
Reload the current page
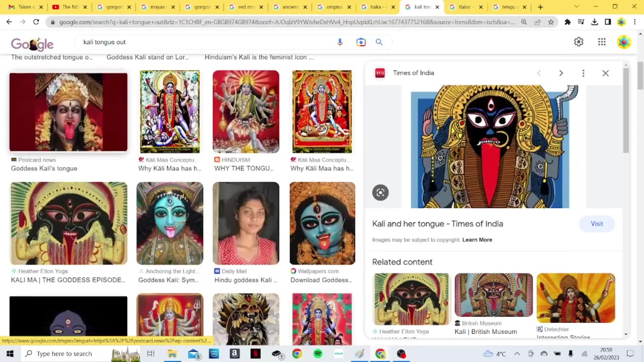click(x=36, y=22)
